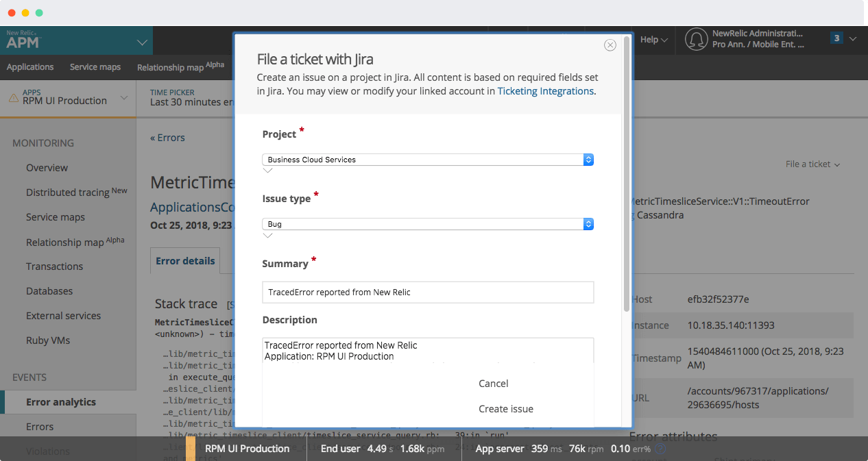Click the New Relic APM logo
This screenshot has height=461, width=868.
[23, 40]
